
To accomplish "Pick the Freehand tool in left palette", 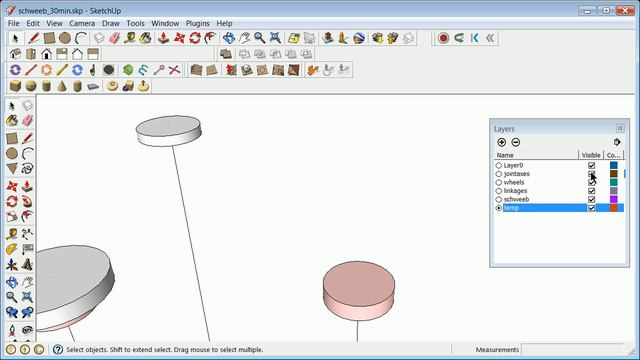I will coord(27,168).
